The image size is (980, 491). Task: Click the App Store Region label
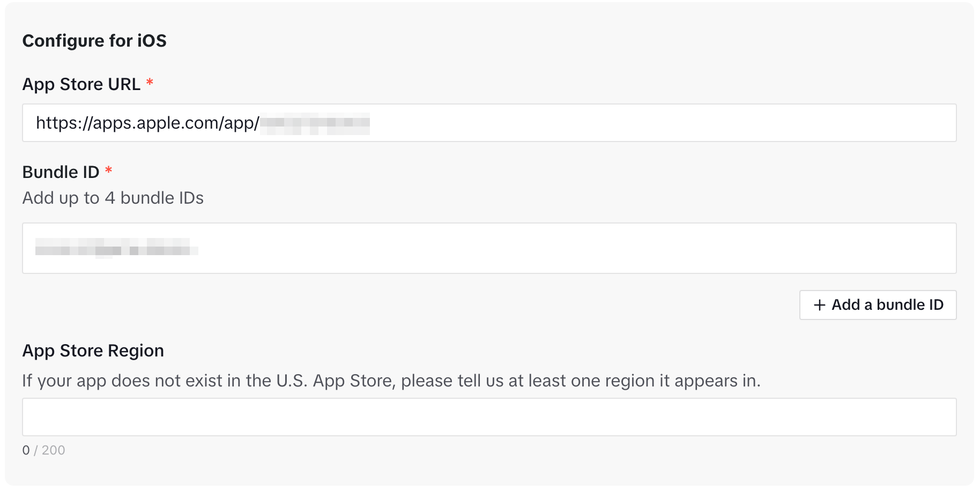(93, 351)
